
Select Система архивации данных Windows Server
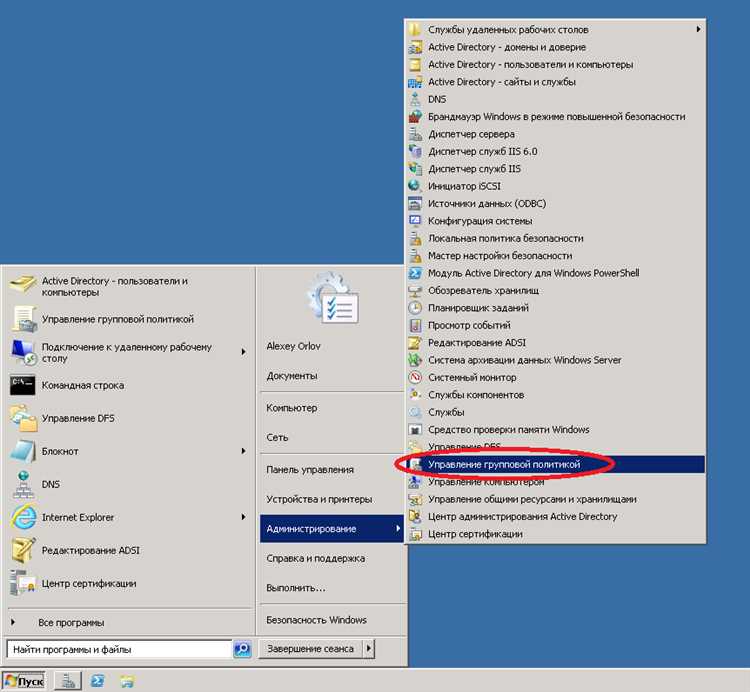[555, 360]
